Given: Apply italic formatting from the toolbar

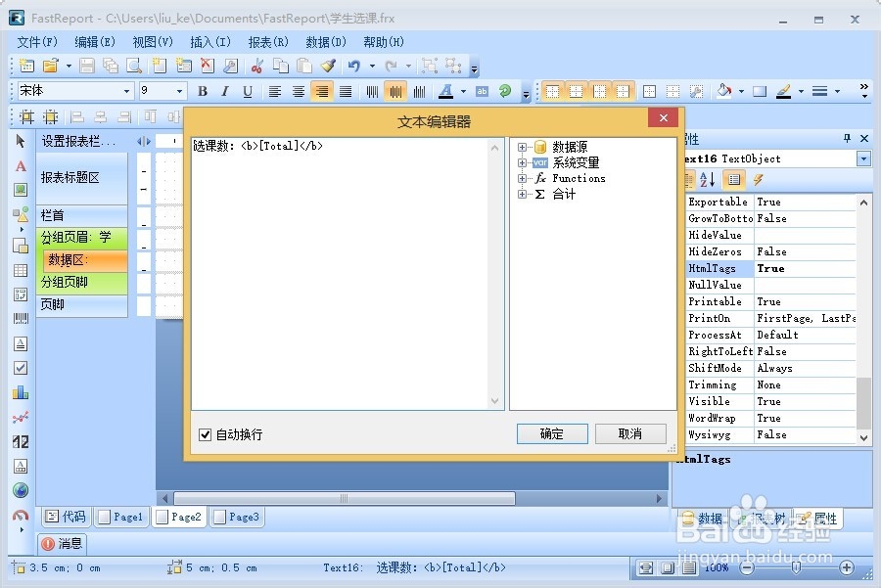Looking at the screenshot, I should click(x=223, y=91).
